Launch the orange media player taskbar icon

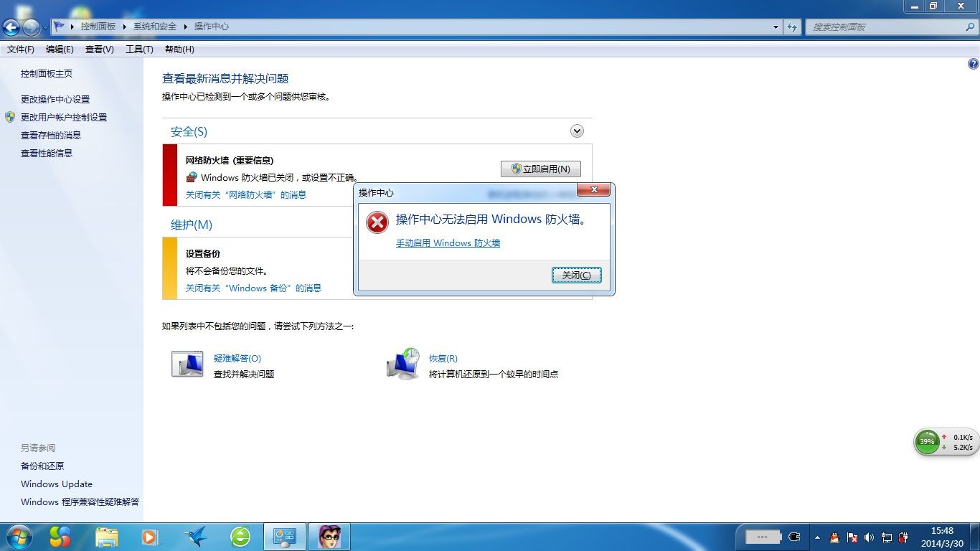point(150,537)
